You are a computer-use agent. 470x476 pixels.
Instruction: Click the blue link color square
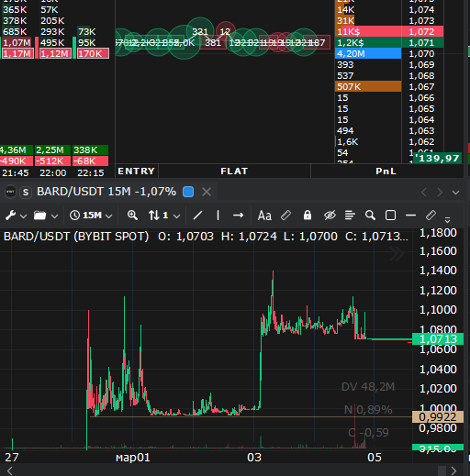188,192
